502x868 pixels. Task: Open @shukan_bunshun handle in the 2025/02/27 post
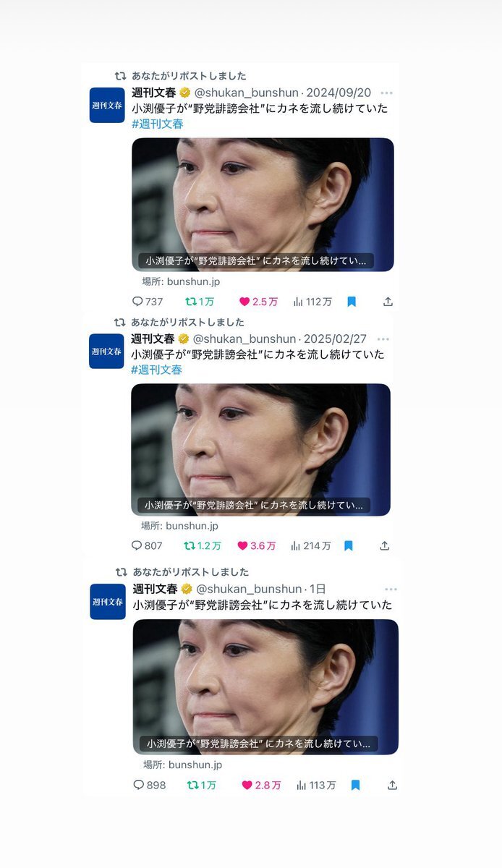pos(245,339)
